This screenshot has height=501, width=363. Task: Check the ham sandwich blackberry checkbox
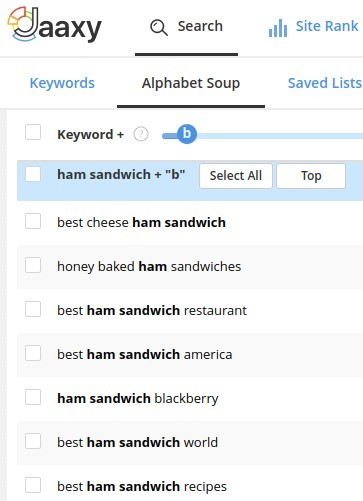pyautogui.click(x=33, y=397)
